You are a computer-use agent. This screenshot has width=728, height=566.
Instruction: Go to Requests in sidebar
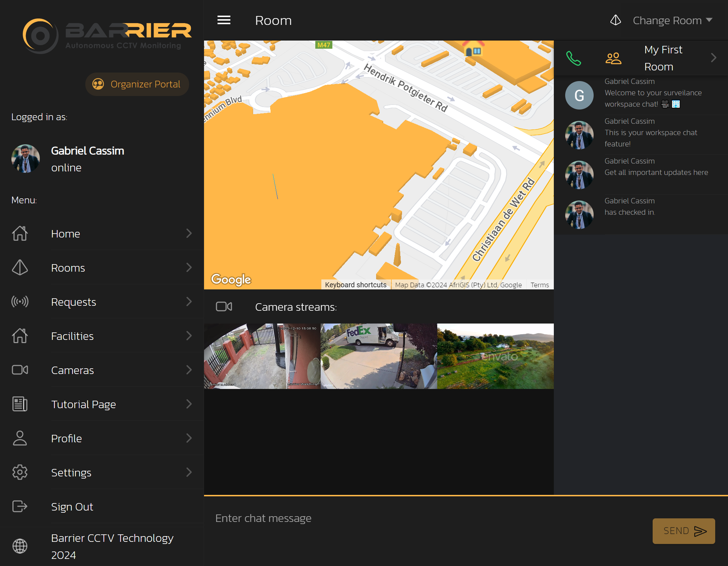[x=74, y=302]
